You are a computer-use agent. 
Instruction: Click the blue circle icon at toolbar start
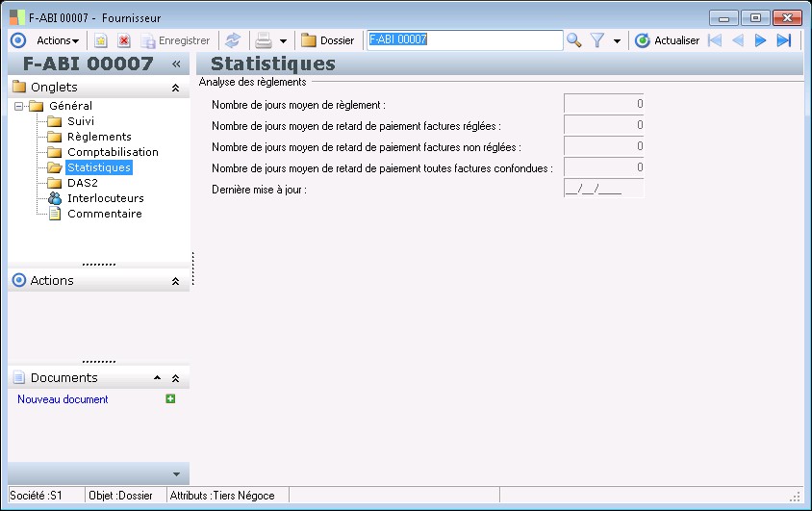pyautogui.click(x=18, y=40)
